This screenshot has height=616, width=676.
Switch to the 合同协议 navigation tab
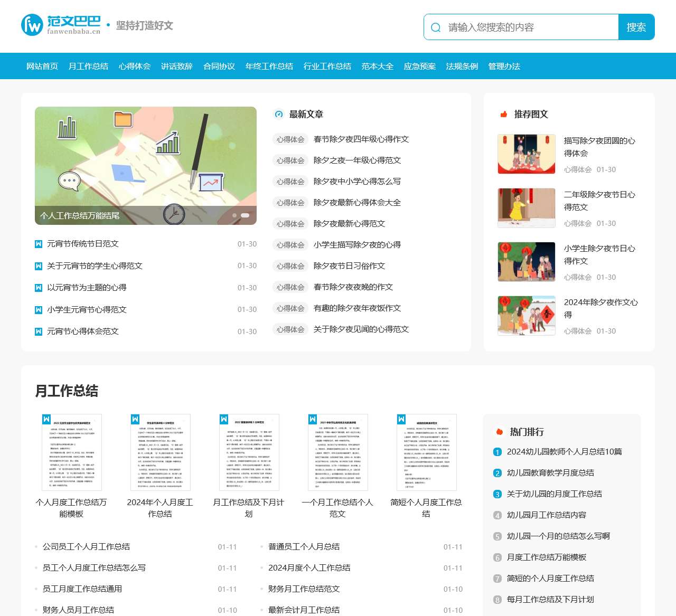pyautogui.click(x=219, y=66)
